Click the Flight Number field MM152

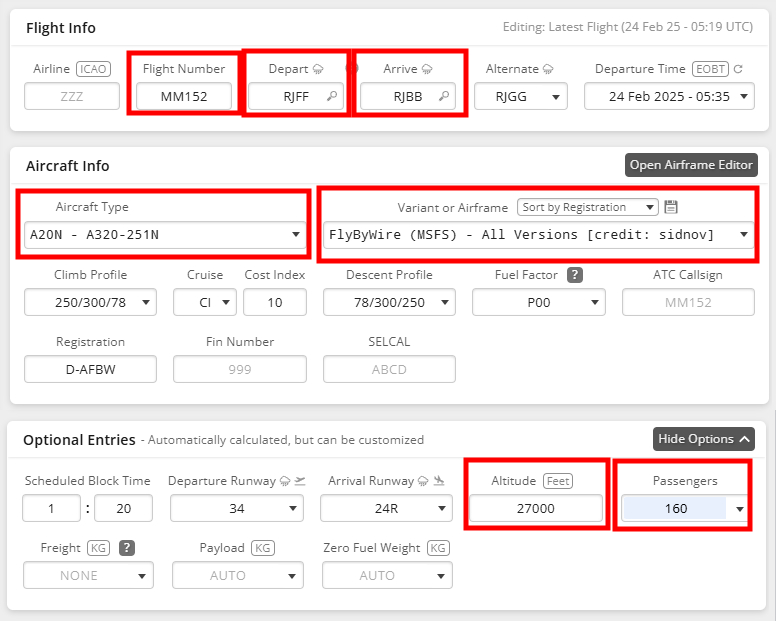(x=184, y=96)
